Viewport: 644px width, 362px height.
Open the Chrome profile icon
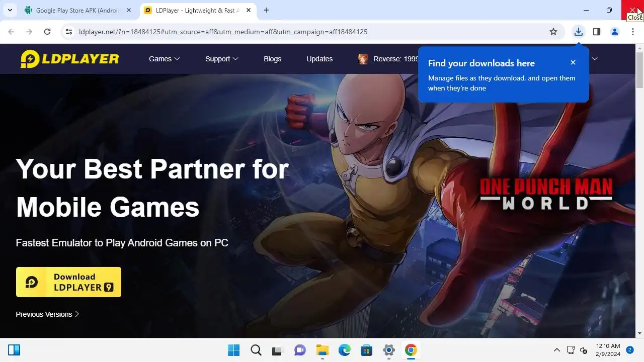coord(614,32)
